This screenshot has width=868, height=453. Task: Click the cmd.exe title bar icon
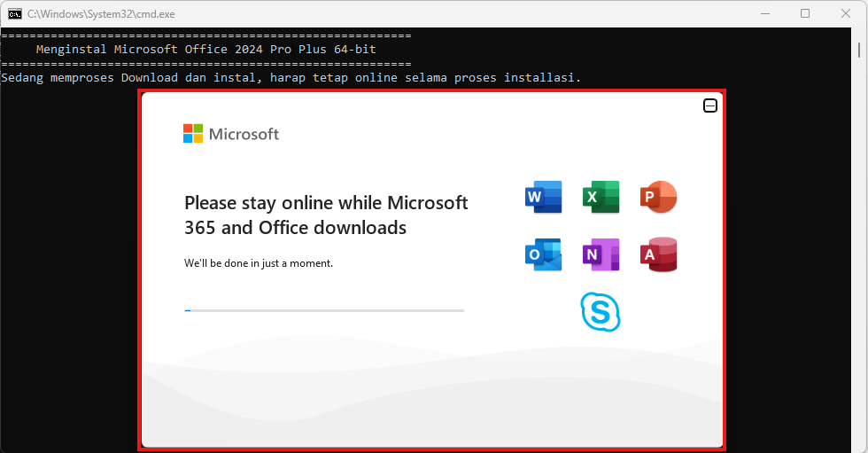15,14
